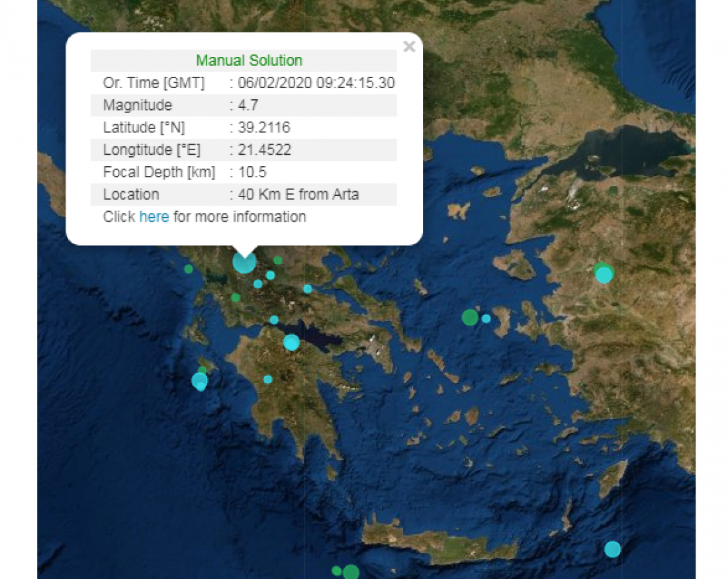The image size is (728, 579).
Task: Select the large cyan marker in western Turkey
Action: (x=604, y=275)
